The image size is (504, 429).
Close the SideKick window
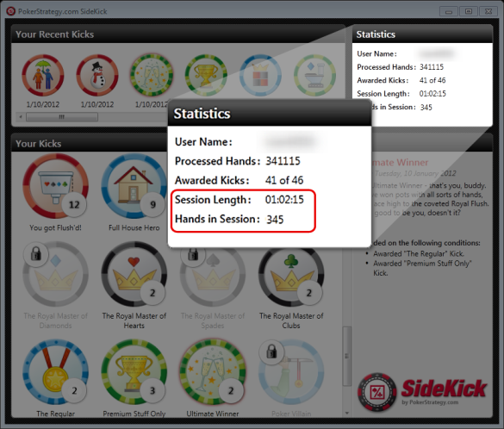[x=488, y=11]
